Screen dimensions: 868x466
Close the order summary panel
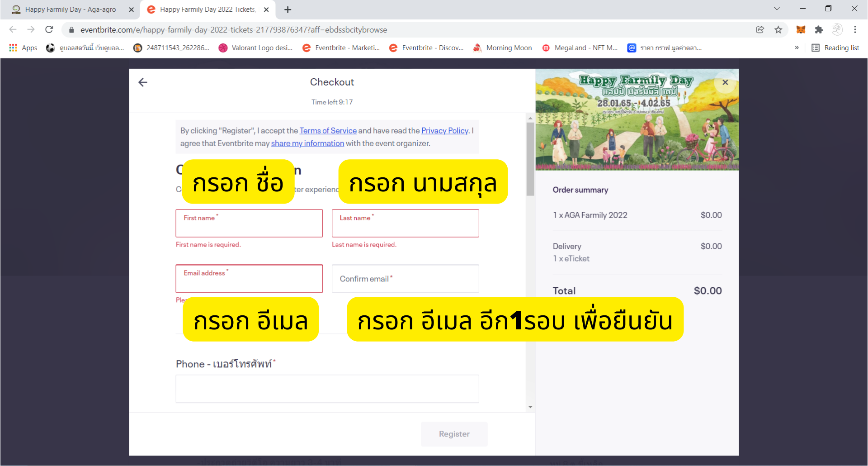725,82
